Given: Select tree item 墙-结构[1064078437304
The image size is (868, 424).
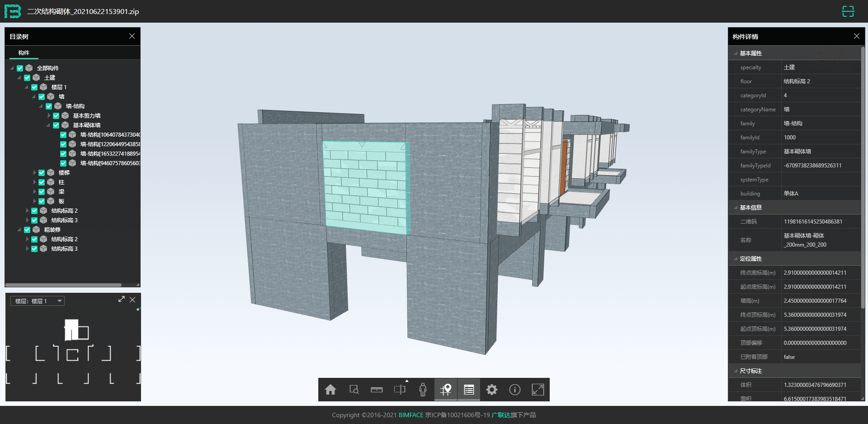Looking at the screenshot, I should pos(110,135).
